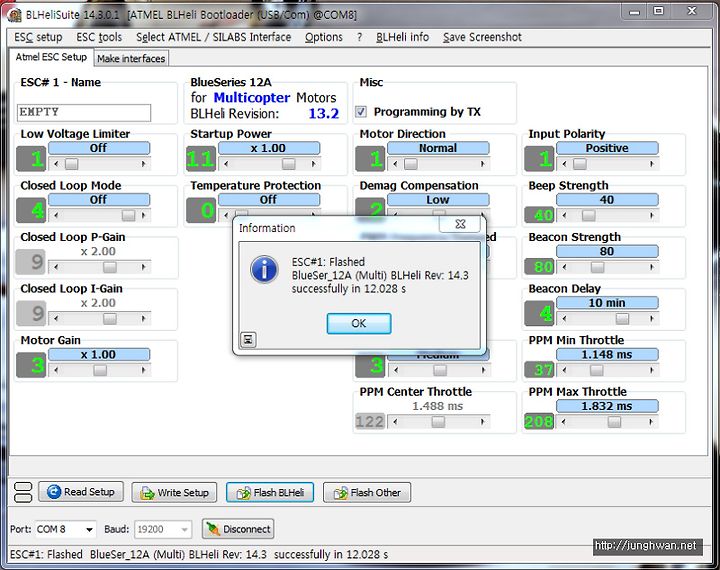Click the BLHeliSuite app icon in title bar
This screenshot has height=570, width=720.
click(x=15, y=15)
